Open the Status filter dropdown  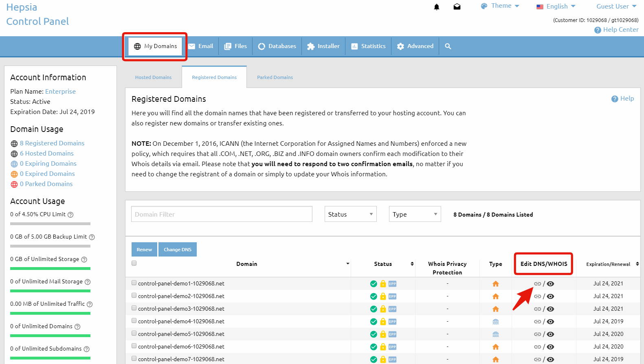(x=350, y=214)
